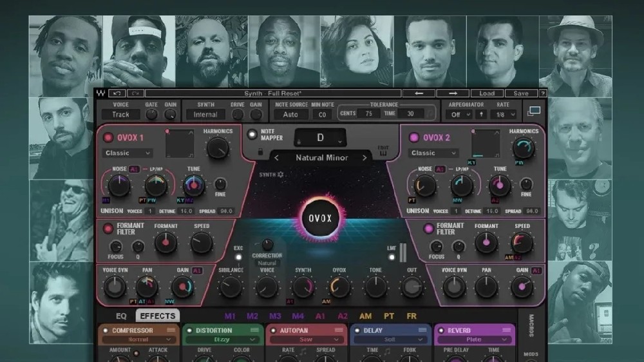Screen dimensions: 644x362
Task: Open the Reverb Plate type dropdown
Action: tap(474, 339)
